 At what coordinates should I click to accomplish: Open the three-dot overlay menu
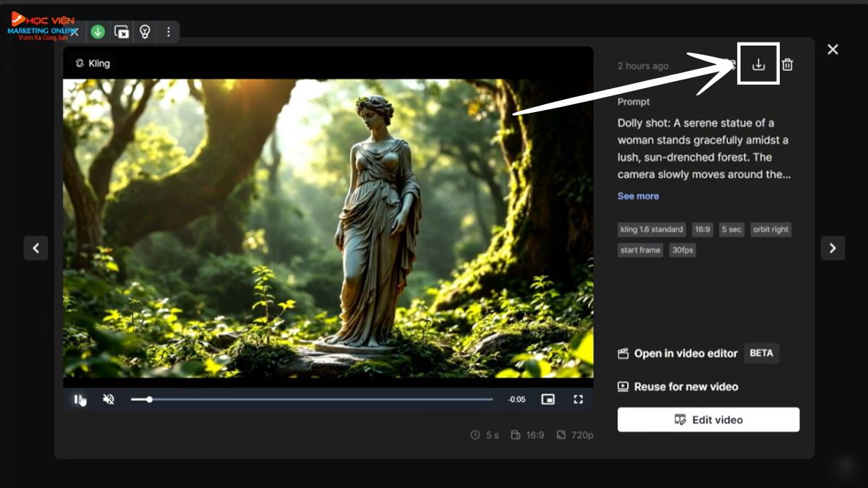(x=169, y=32)
